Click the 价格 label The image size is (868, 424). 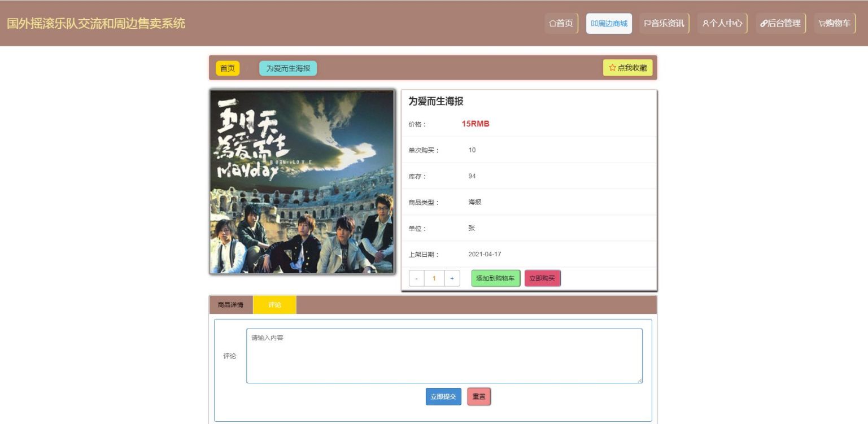click(418, 124)
